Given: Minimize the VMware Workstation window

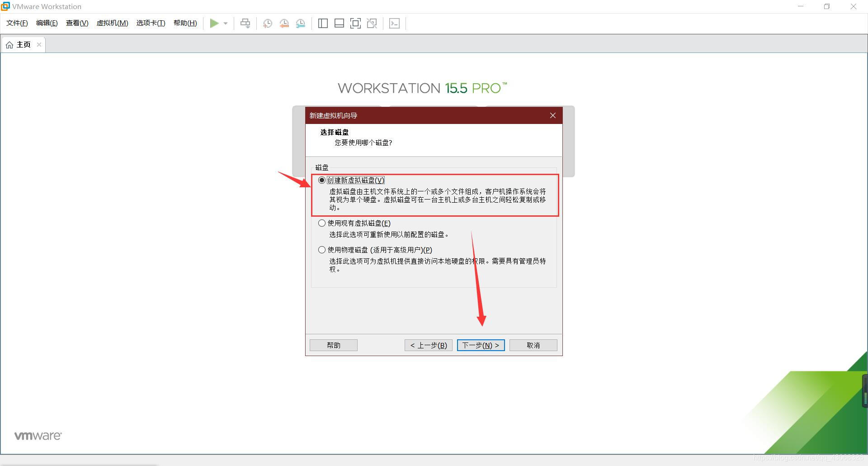Looking at the screenshot, I should [801, 6].
